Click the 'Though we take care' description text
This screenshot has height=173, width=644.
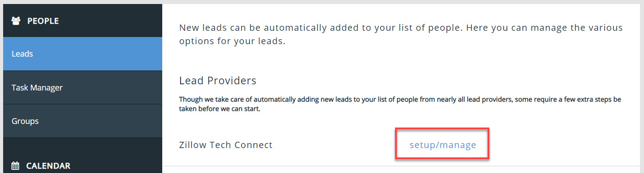(400, 104)
